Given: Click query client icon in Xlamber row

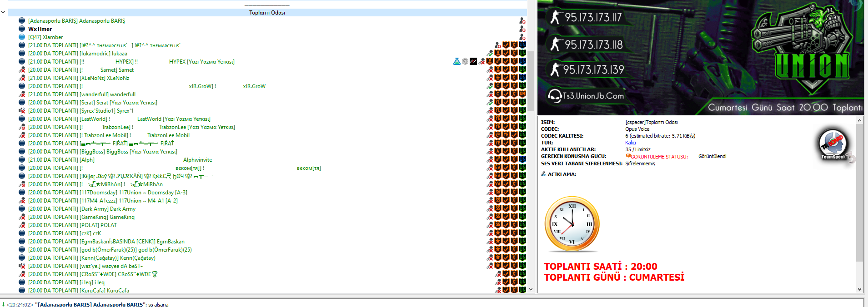Looking at the screenshot, I should [x=522, y=37].
